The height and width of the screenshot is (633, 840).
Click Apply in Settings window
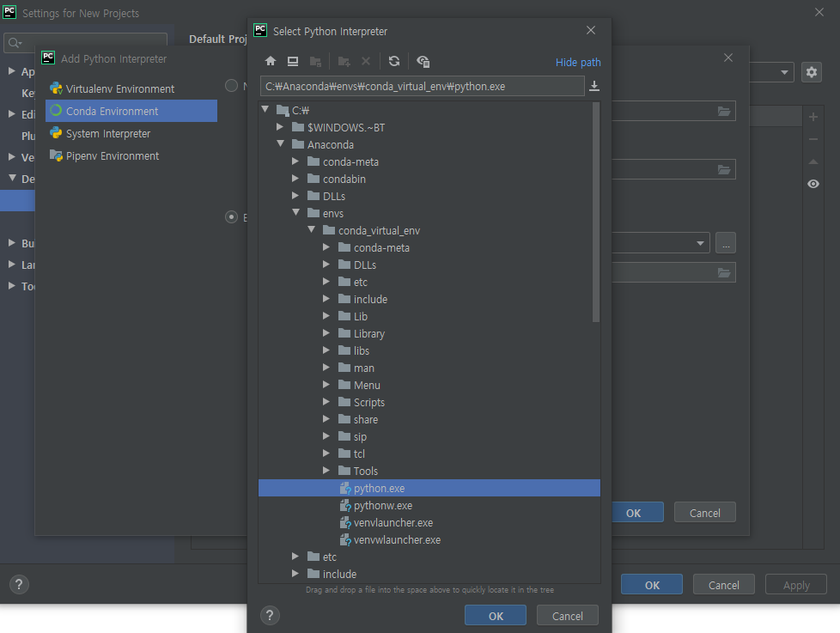[x=796, y=585]
